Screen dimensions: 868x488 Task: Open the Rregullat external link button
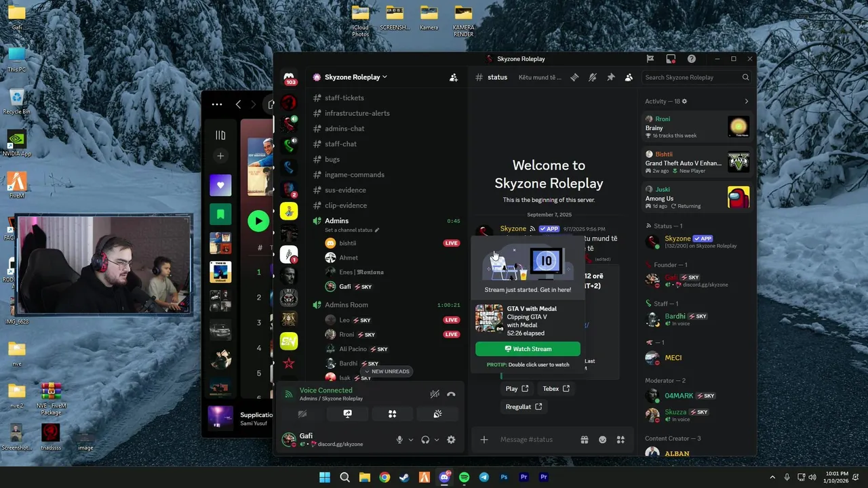(x=524, y=407)
